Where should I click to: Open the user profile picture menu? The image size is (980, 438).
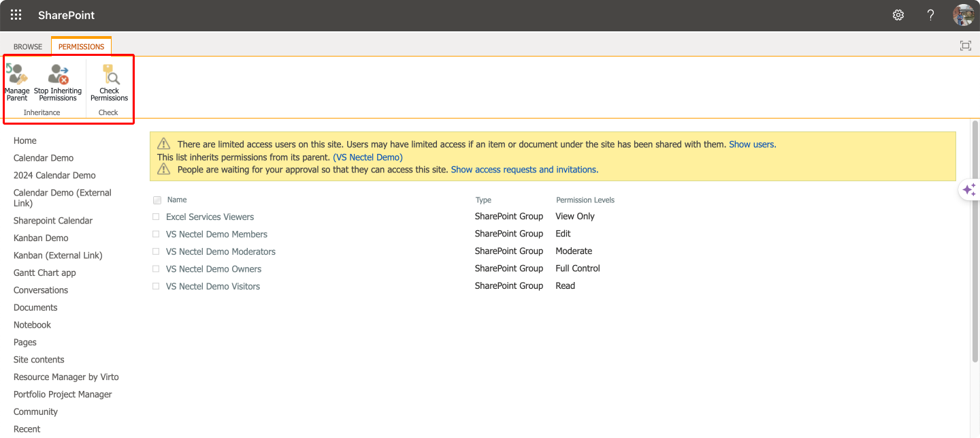click(964, 15)
